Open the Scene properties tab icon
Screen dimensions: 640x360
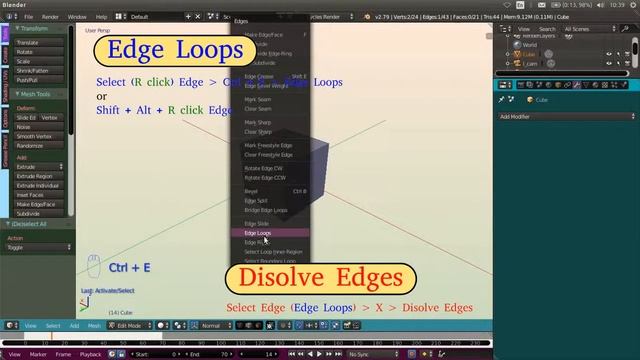point(539,84)
